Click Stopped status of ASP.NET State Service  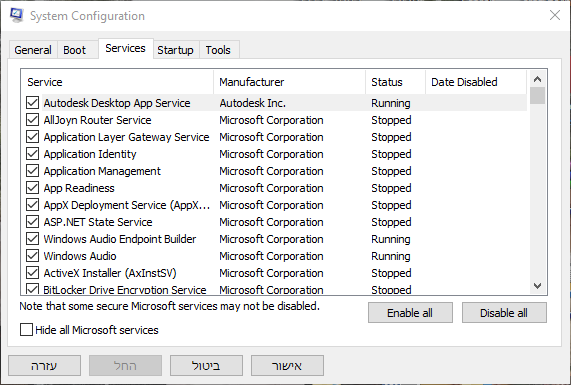click(x=391, y=222)
